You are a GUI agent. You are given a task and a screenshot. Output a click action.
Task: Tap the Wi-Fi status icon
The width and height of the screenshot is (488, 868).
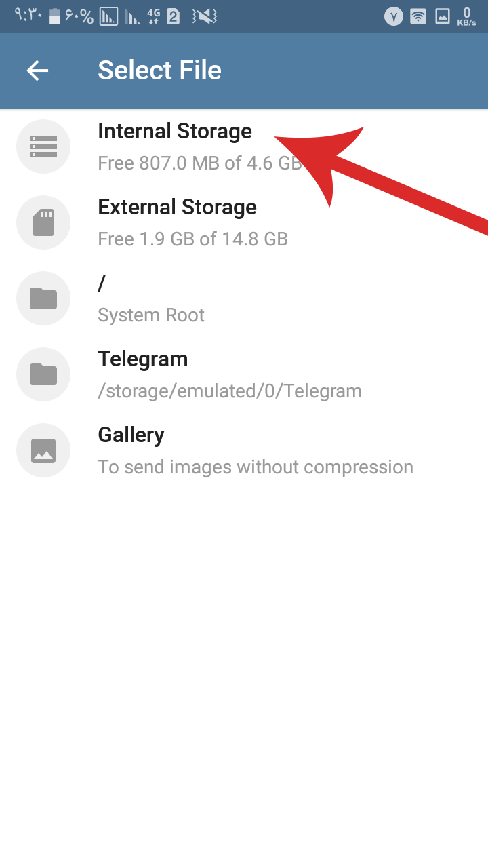click(x=418, y=16)
